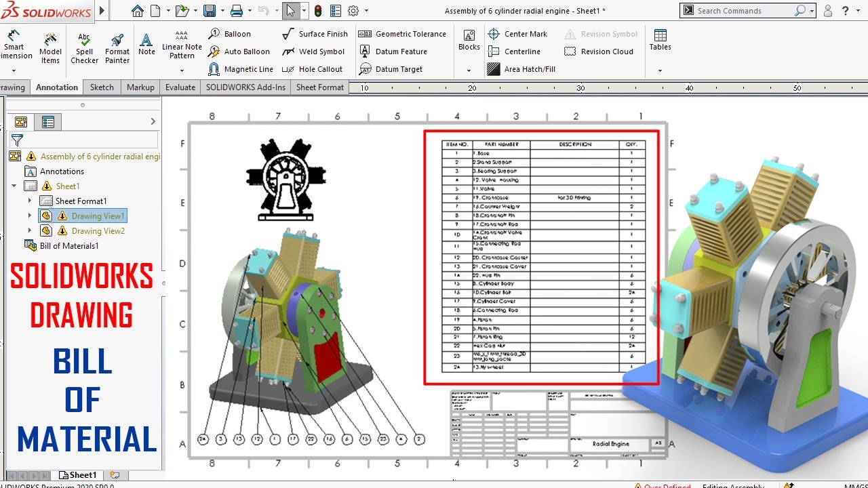Image resolution: width=868 pixels, height=488 pixels.
Task: Click the Rebuild traffic light icon
Action: click(x=318, y=11)
